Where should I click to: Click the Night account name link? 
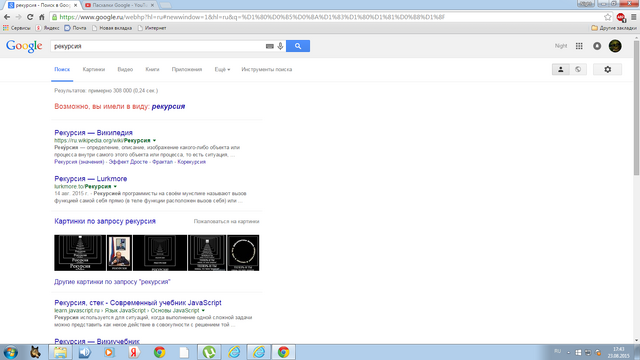click(x=561, y=46)
